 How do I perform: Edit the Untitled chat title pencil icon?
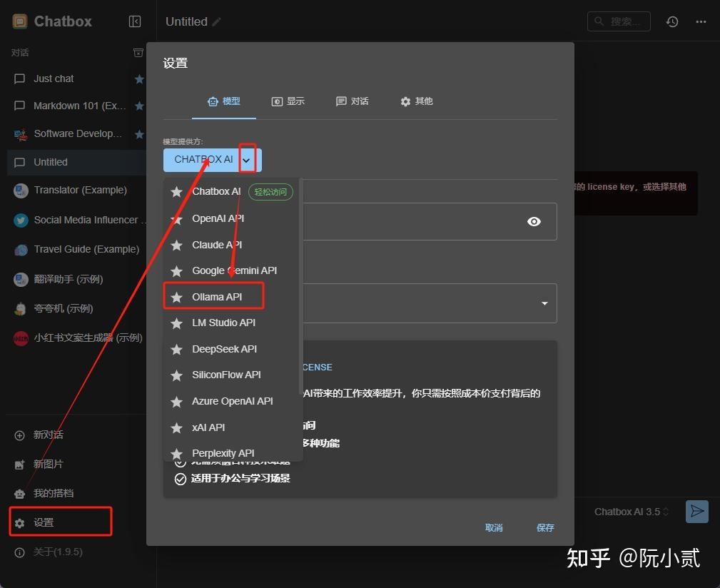(216, 21)
